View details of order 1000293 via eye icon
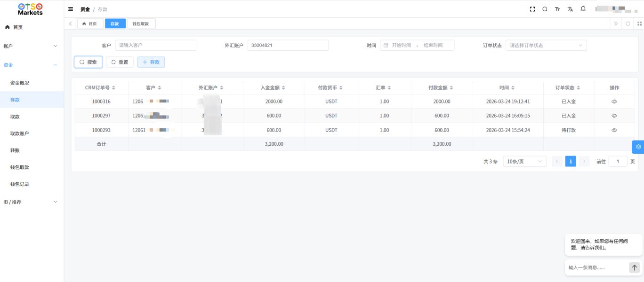The width and height of the screenshot is (644, 282). [x=614, y=130]
